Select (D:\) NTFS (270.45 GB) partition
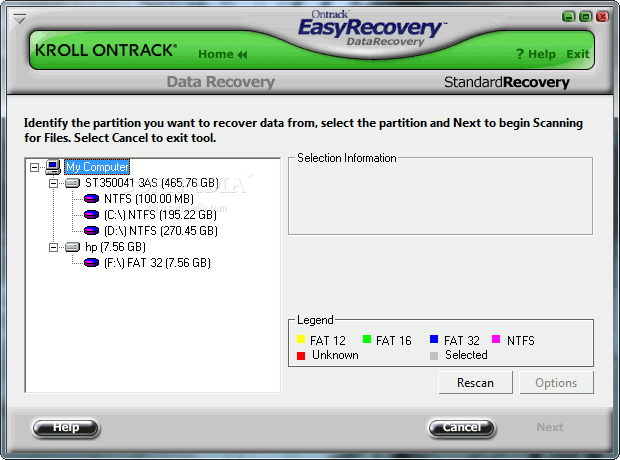The image size is (620, 460). 161,231
